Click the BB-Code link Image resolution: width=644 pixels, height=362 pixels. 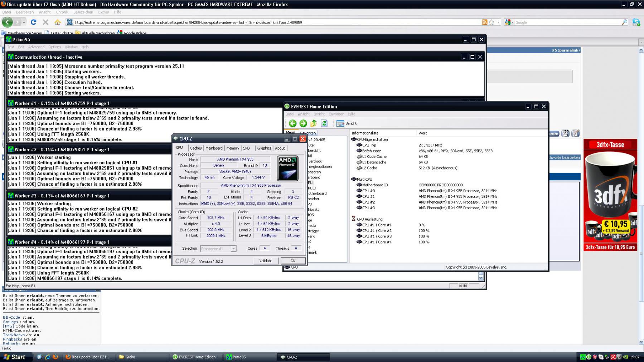11,318
